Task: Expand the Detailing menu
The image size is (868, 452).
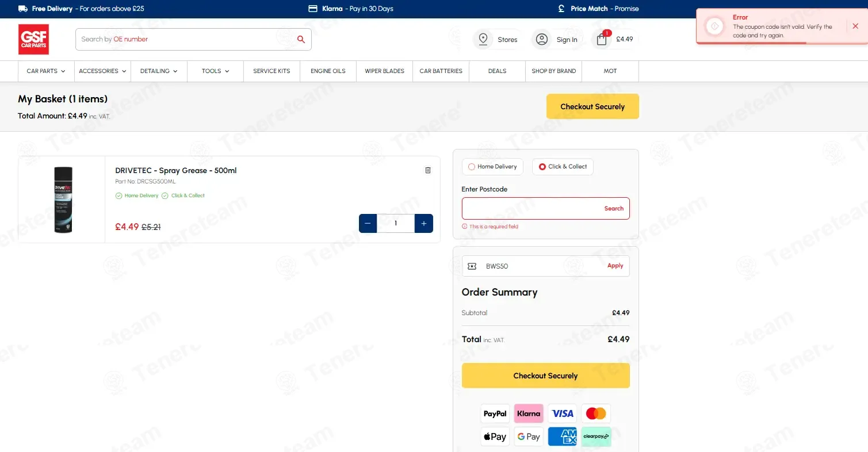Action: click(x=159, y=71)
